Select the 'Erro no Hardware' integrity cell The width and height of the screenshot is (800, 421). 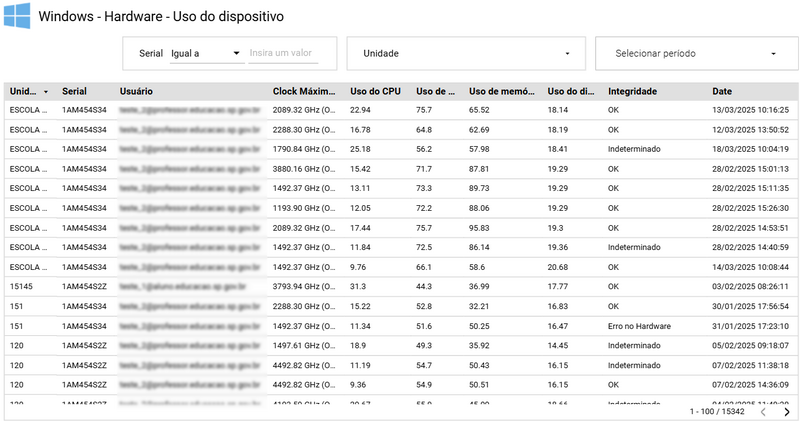[x=638, y=326]
